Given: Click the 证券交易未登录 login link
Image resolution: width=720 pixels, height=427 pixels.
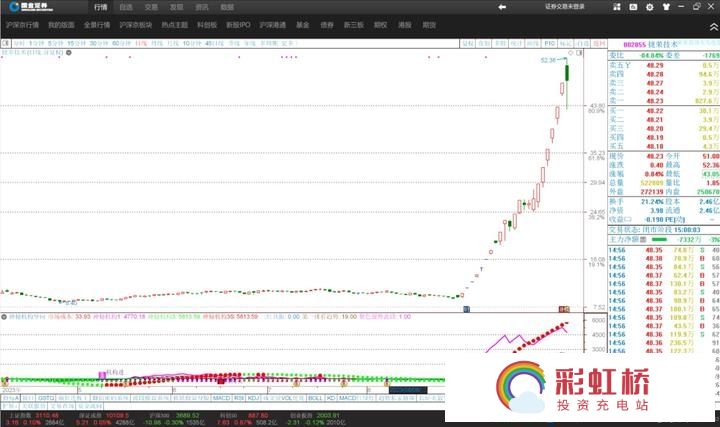Looking at the screenshot, I should point(565,7).
